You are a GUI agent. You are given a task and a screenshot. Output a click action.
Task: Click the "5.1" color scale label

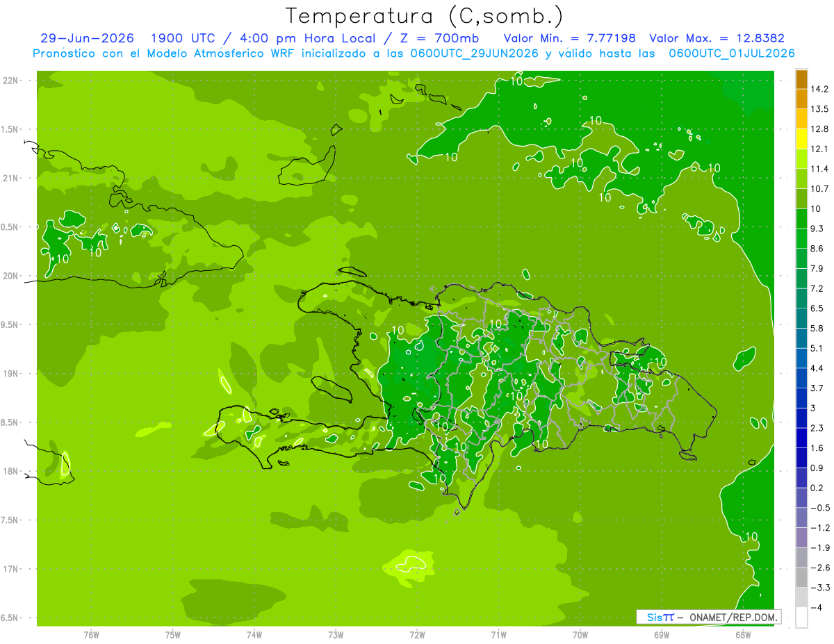pos(817,348)
